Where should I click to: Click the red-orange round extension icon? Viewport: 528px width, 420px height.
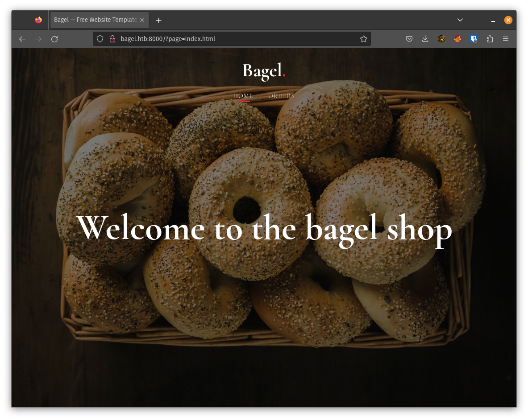click(457, 39)
